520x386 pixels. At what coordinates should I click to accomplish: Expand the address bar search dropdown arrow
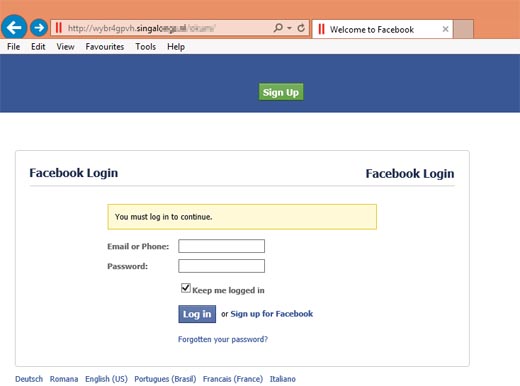point(289,28)
